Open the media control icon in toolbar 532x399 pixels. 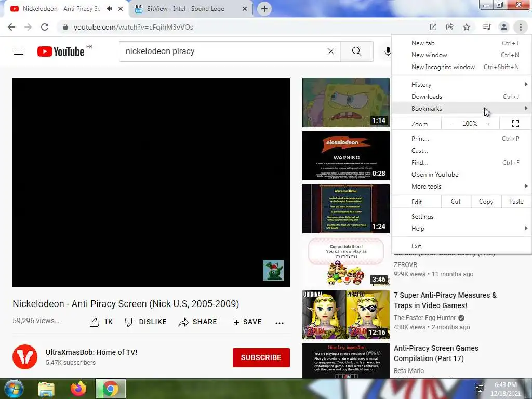(487, 27)
